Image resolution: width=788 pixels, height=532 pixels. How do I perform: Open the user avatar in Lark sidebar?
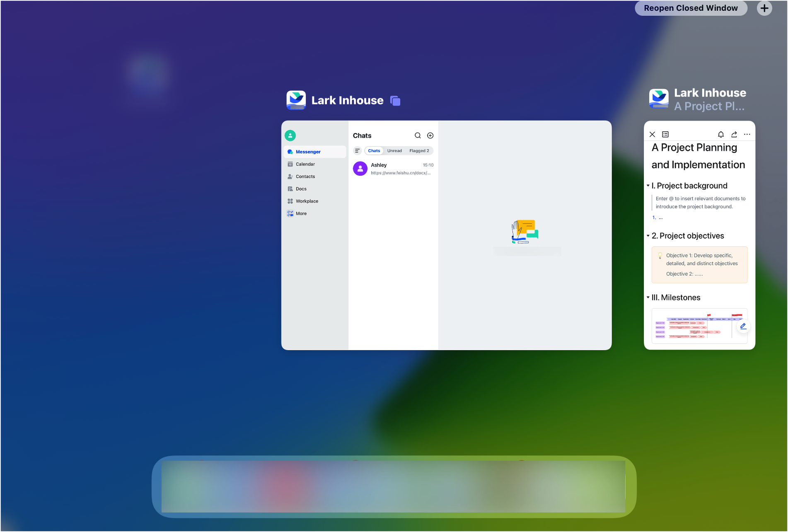click(x=290, y=135)
